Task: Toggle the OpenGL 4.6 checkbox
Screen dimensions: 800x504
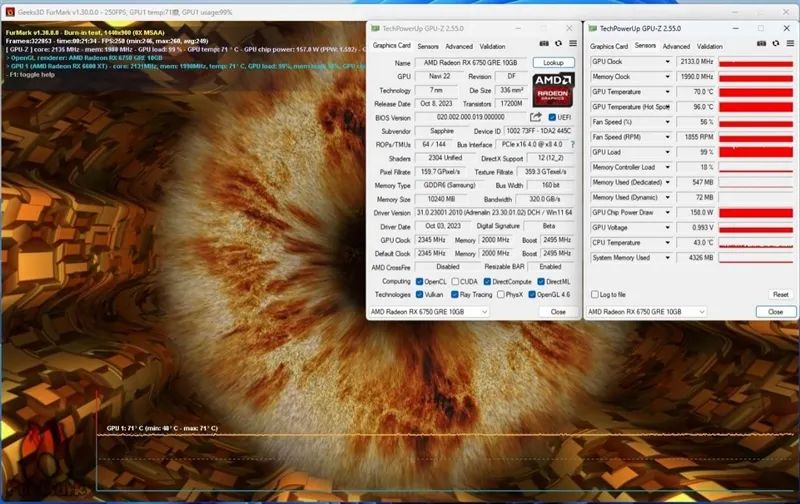Action: pos(532,294)
